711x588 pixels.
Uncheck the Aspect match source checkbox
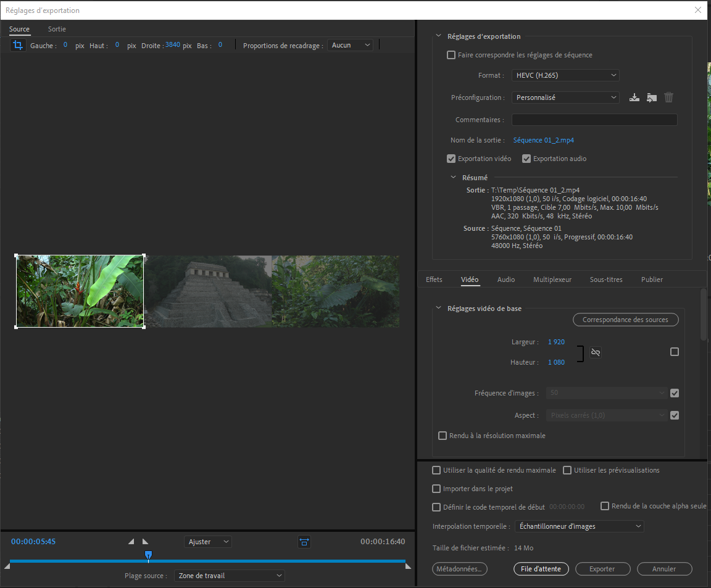click(675, 415)
